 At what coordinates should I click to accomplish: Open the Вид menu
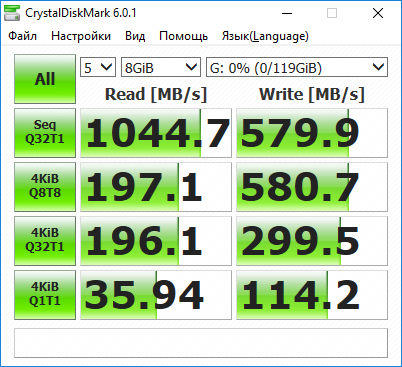point(135,36)
